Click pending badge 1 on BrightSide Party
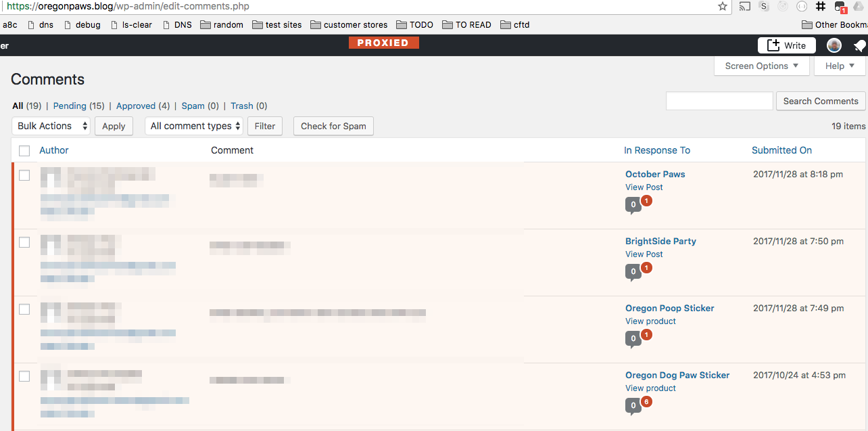This screenshot has height=431, width=868. tap(646, 268)
